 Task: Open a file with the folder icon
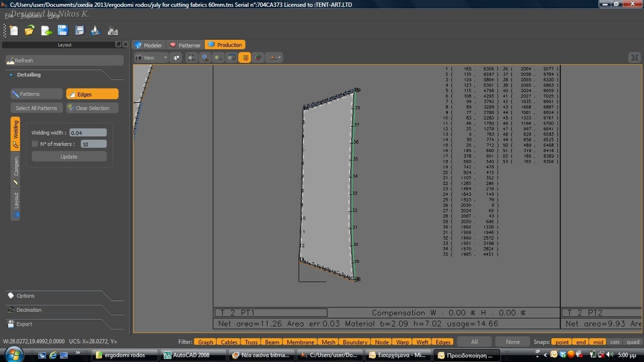(29, 31)
